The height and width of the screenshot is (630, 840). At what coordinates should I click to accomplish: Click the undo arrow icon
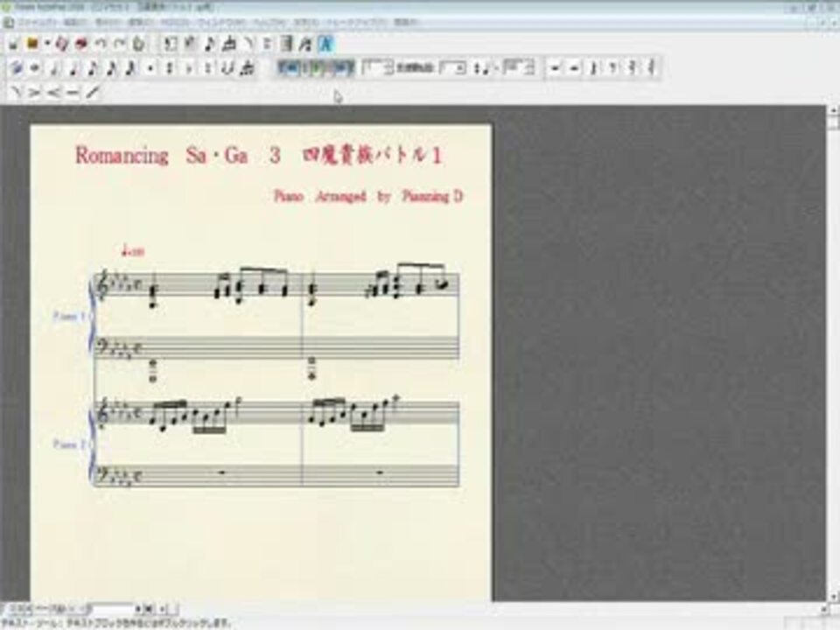[x=100, y=44]
